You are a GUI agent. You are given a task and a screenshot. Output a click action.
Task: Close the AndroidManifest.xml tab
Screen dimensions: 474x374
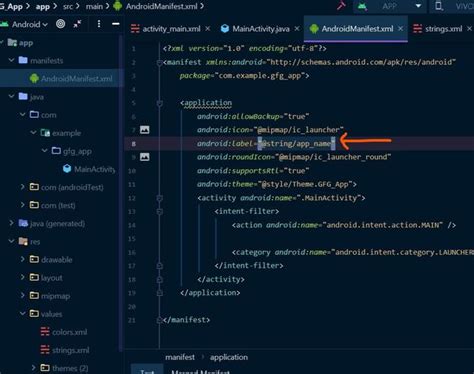coord(400,29)
